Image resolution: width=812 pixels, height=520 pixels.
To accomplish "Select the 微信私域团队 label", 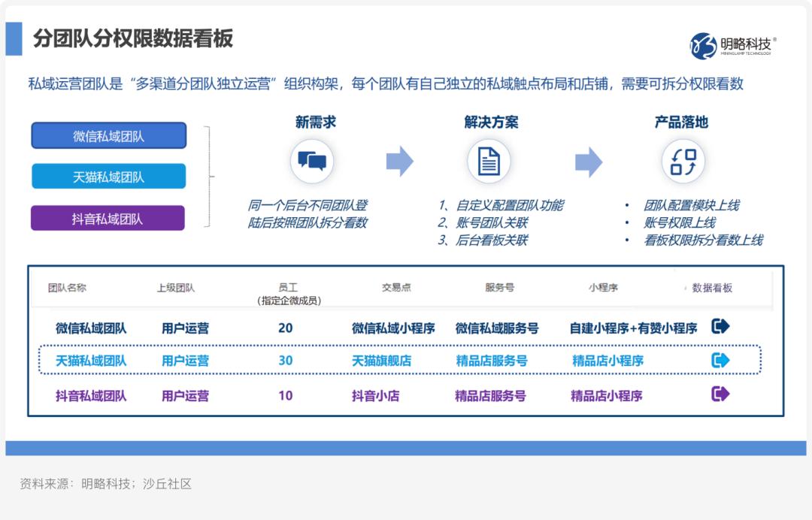I will tap(108, 135).
